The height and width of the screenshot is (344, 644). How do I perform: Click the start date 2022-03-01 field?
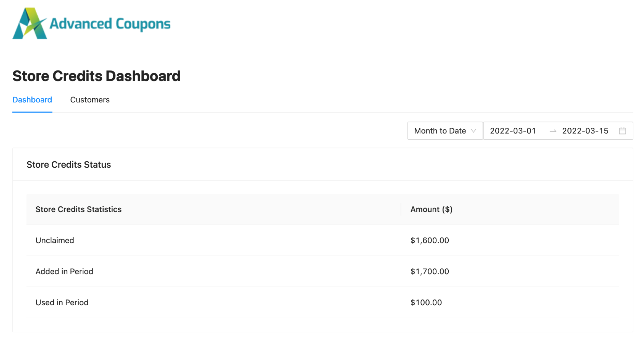click(x=513, y=131)
